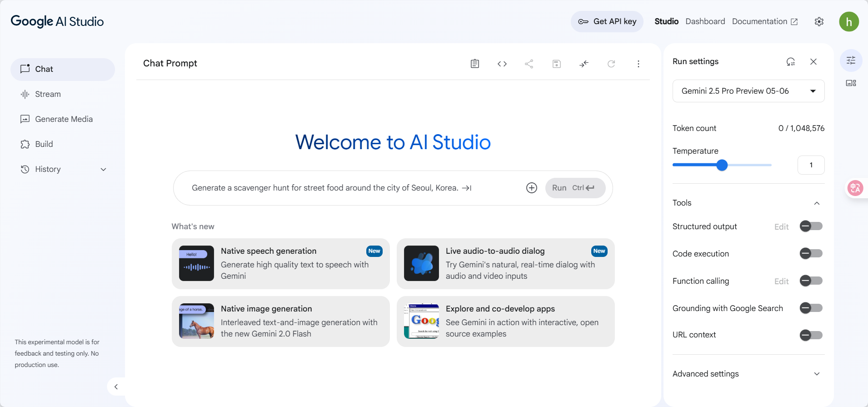Screen dimensions: 868x407
Task: Enable the Structured output toggle
Action: (811, 226)
